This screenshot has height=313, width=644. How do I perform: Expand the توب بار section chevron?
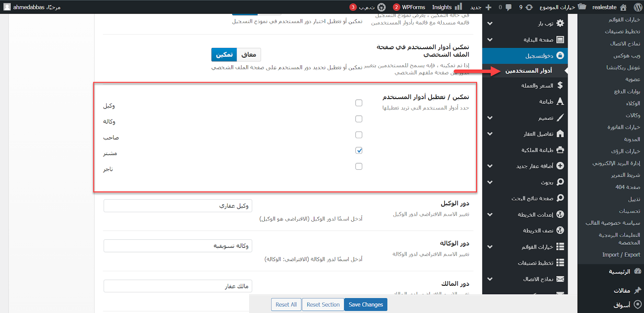(490, 23)
